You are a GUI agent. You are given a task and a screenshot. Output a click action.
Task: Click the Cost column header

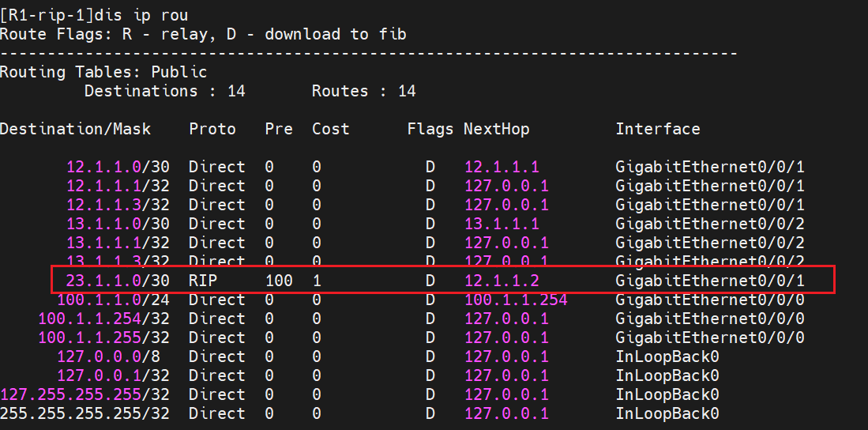point(330,129)
